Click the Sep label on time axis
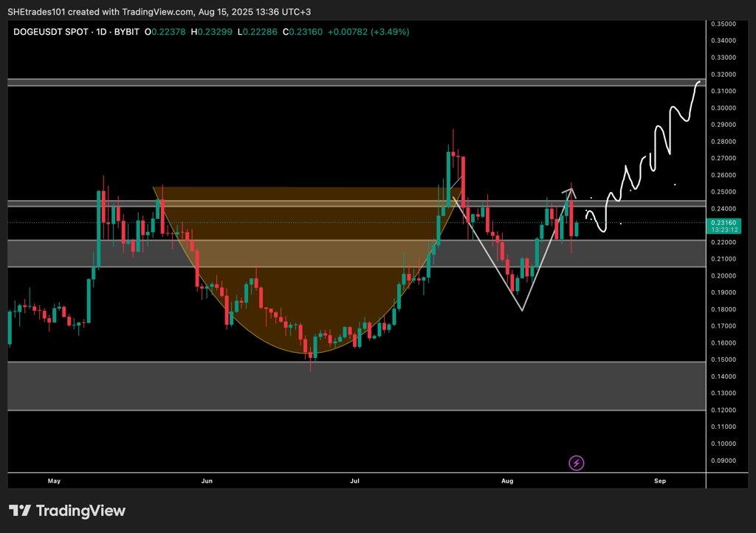The image size is (756, 533). [660, 481]
